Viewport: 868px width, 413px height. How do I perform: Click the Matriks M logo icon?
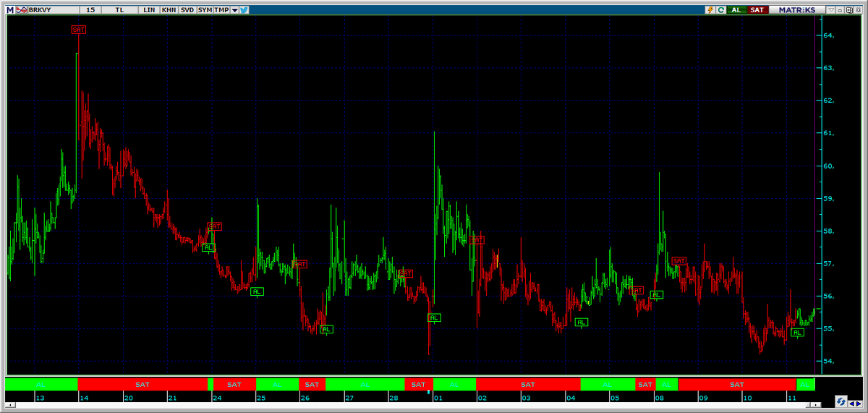[10, 10]
